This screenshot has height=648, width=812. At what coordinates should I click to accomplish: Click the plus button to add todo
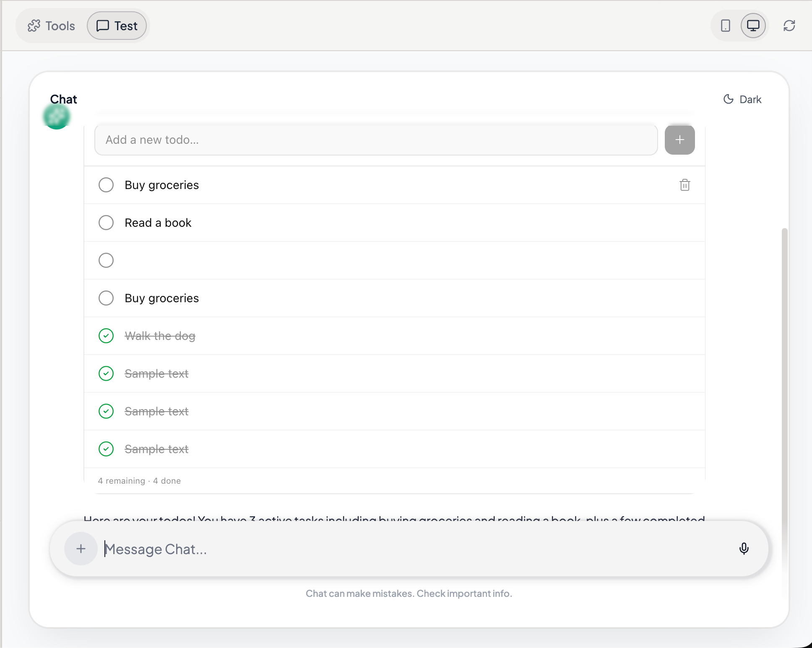click(x=679, y=140)
